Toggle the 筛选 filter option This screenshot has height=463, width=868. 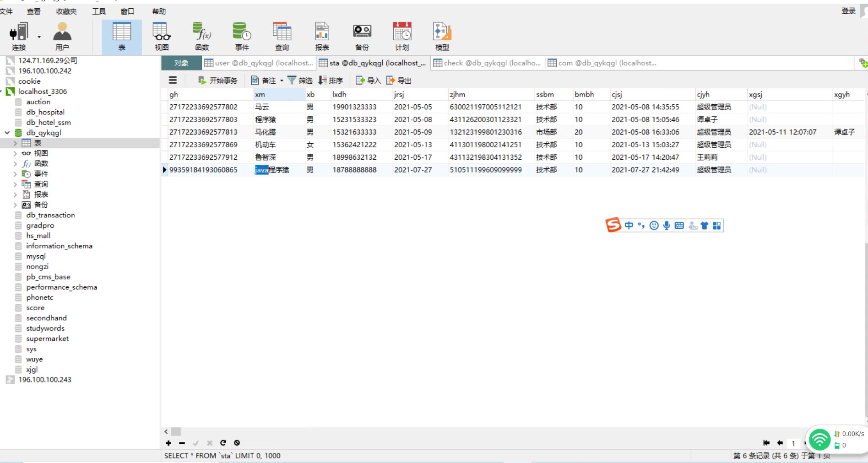[300, 81]
